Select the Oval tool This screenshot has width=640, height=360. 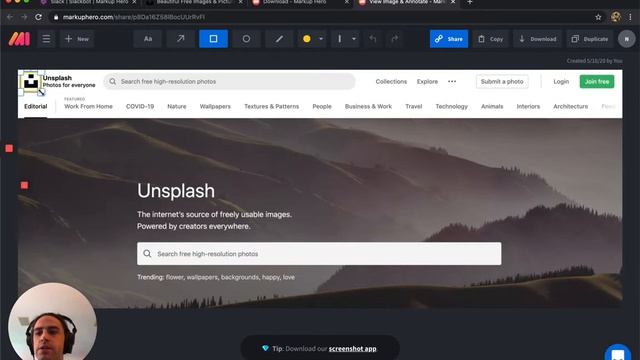click(x=246, y=39)
